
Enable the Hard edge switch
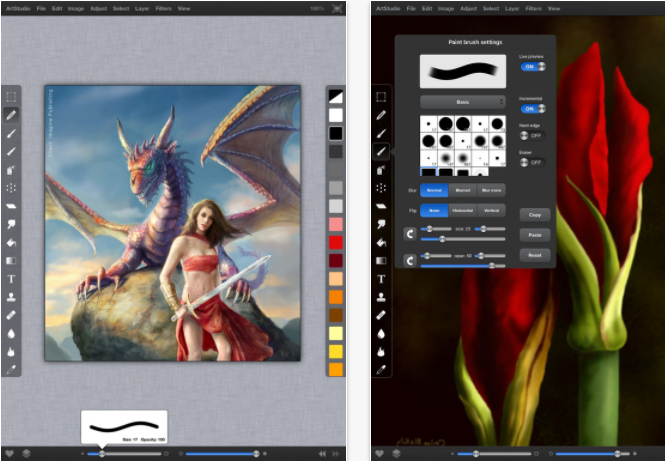[x=532, y=135]
